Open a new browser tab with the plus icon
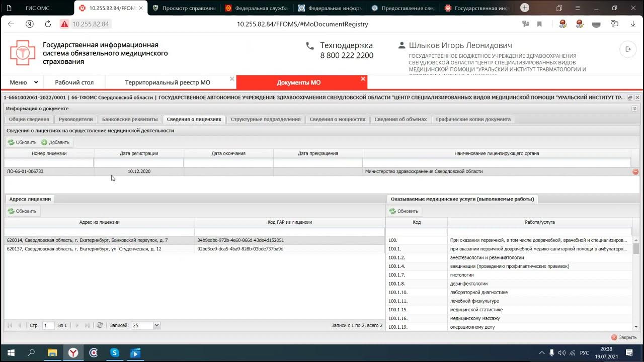This screenshot has height=362, width=644. [525, 8]
